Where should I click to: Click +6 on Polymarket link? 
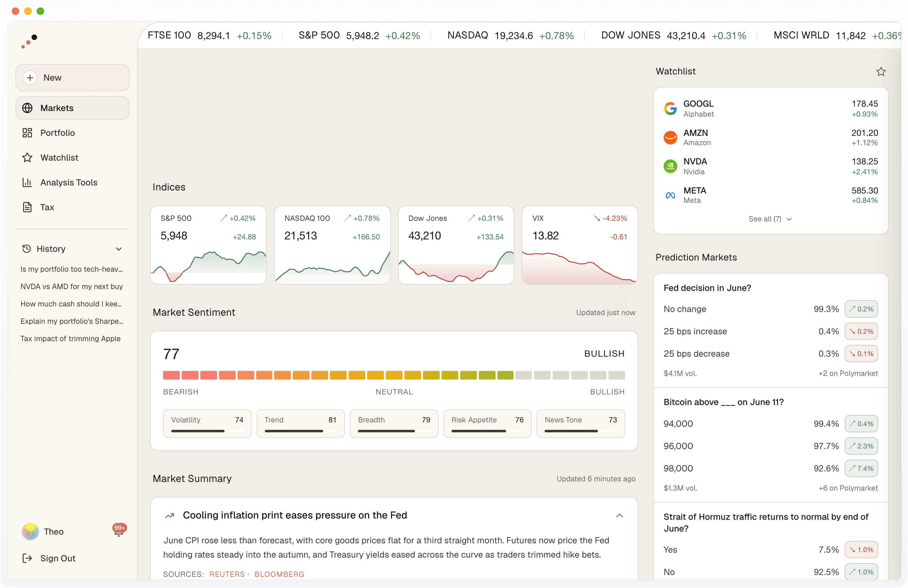click(848, 488)
